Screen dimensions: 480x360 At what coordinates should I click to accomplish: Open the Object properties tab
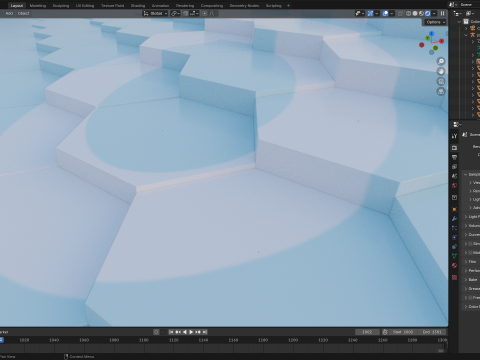click(x=454, y=209)
